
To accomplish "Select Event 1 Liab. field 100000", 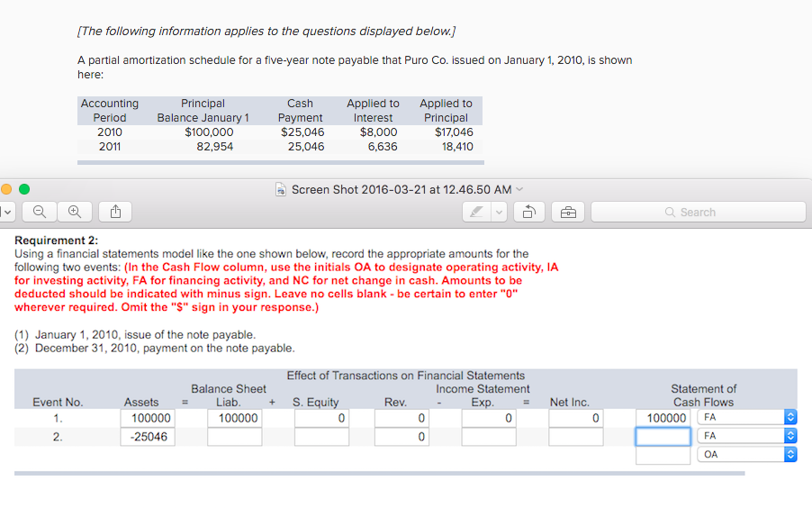I will (x=235, y=418).
